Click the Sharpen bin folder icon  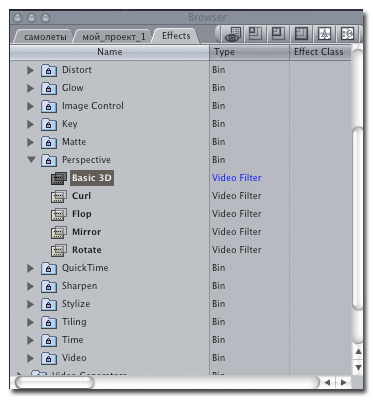49,286
